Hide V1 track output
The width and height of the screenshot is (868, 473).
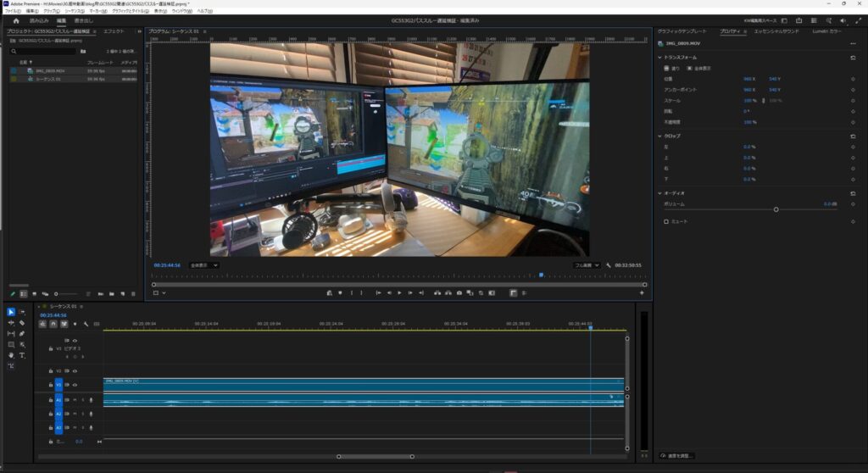tap(75, 384)
